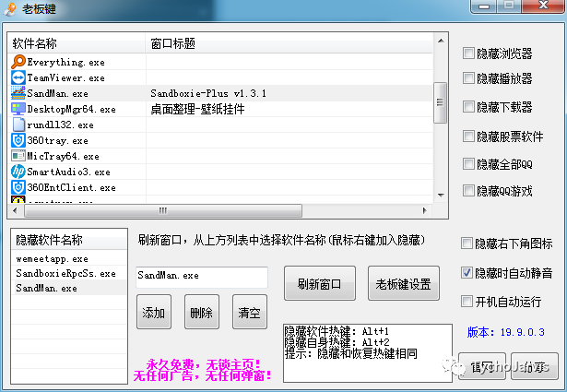567x392 pixels.
Task: Select Everything.exe row text
Action: click(x=65, y=62)
